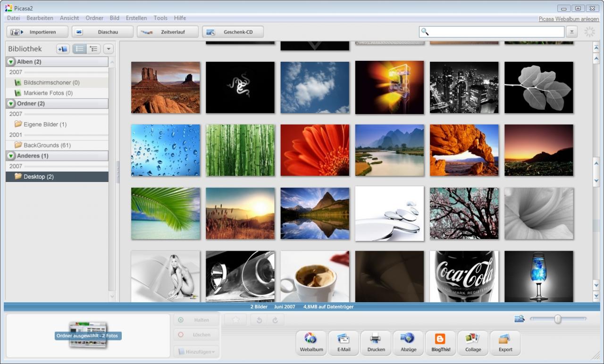The height and width of the screenshot is (364, 604).
Task: Select the Monument Valley desert thumbnail
Action: (166, 87)
